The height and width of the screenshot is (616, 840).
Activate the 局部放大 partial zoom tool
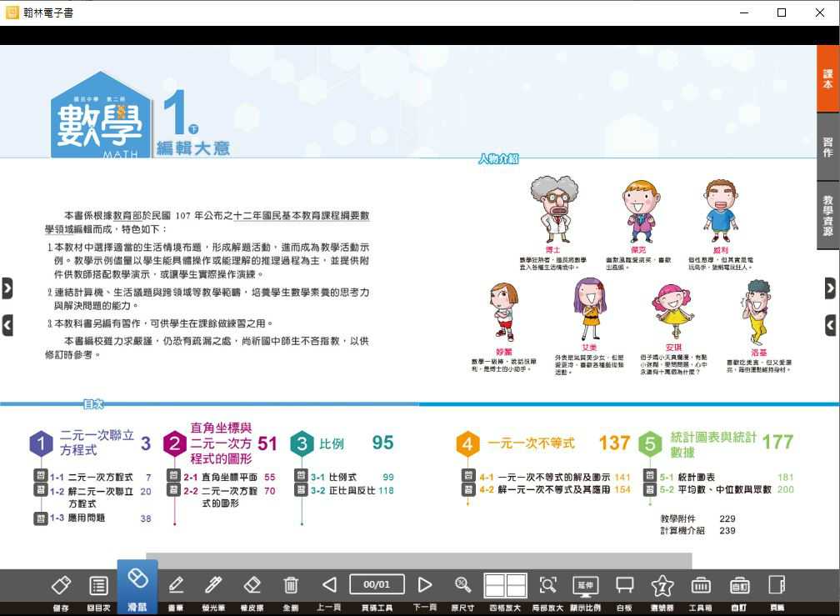(547, 585)
